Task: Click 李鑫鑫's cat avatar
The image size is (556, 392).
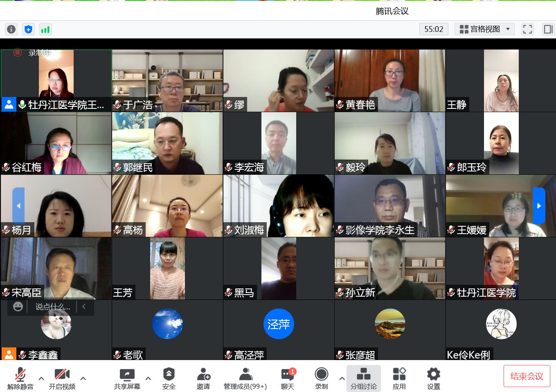Action: click(56, 324)
